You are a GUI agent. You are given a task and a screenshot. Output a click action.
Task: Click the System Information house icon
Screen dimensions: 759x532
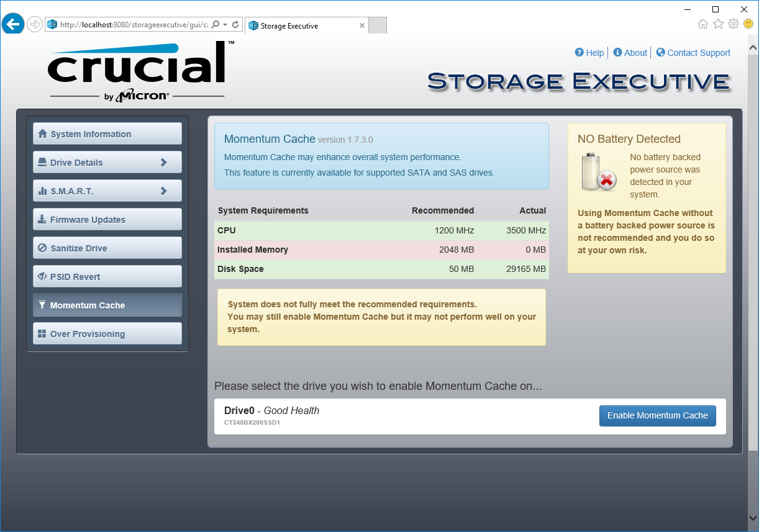tap(42, 133)
